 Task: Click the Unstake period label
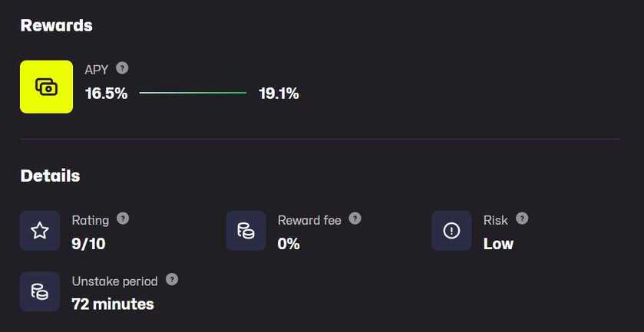point(114,281)
